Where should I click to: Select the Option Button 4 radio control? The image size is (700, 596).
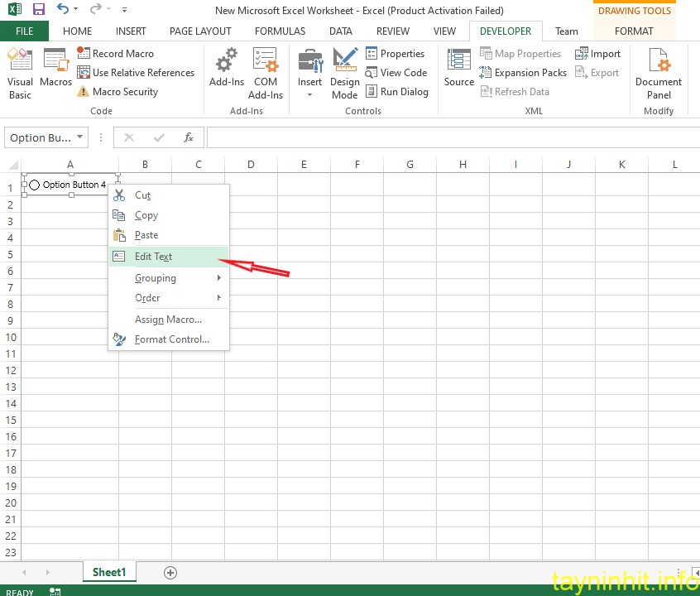(x=35, y=185)
